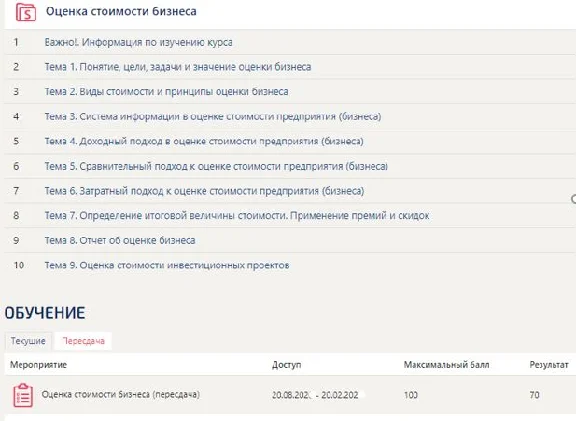
Task: Click the Мероприятие column header
Action: click(x=39, y=365)
